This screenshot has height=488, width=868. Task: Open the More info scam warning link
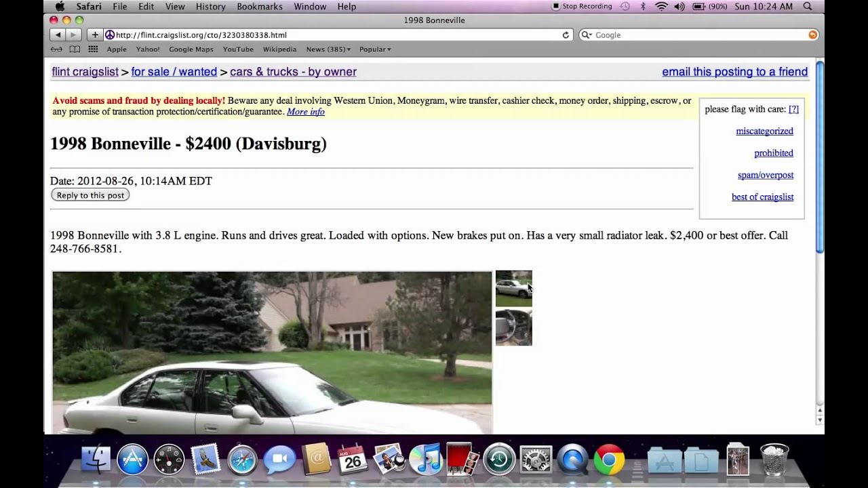tap(306, 112)
